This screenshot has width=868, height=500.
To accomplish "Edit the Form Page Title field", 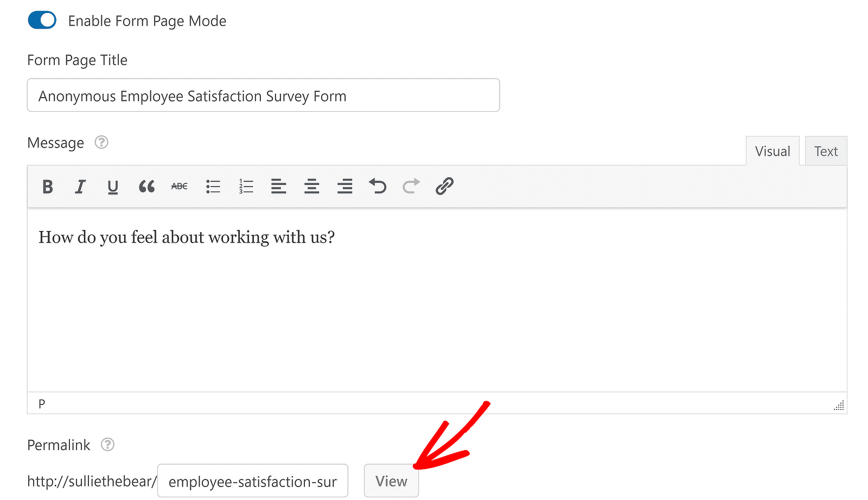I will [263, 95].
